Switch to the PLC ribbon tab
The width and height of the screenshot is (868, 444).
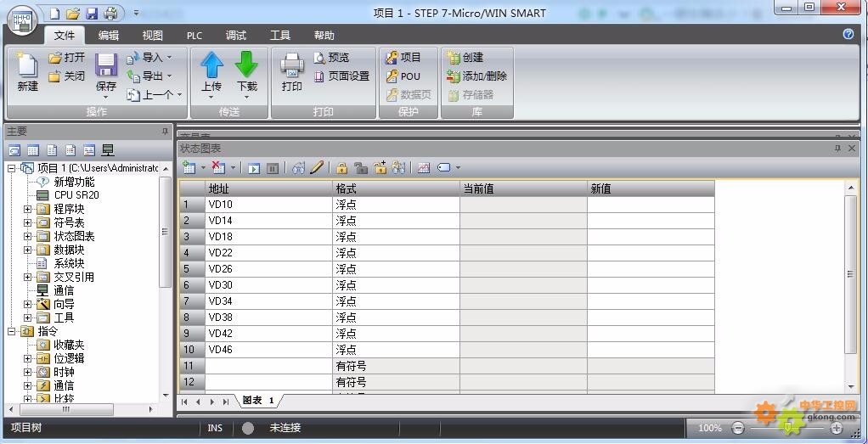click(194, 36)
